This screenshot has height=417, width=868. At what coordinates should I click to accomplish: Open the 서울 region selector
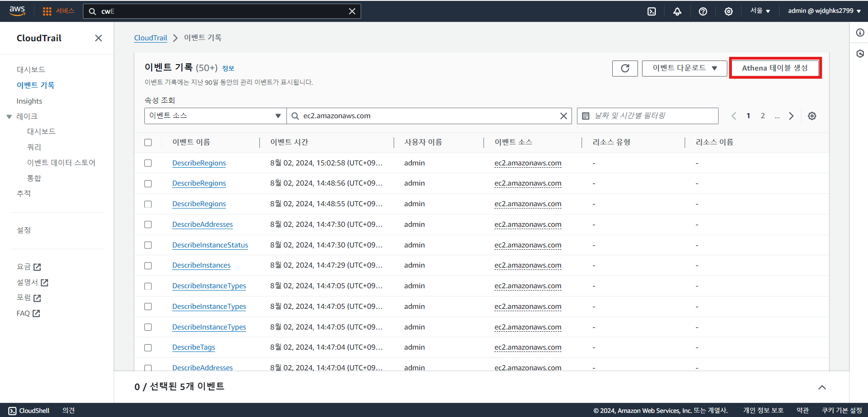(760, 11)
